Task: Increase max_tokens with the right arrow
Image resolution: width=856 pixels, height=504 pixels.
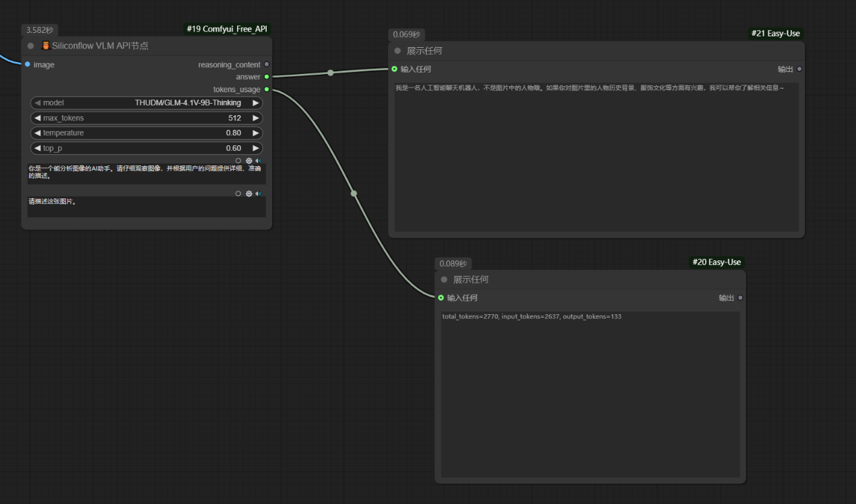Action: coord(255,118)
